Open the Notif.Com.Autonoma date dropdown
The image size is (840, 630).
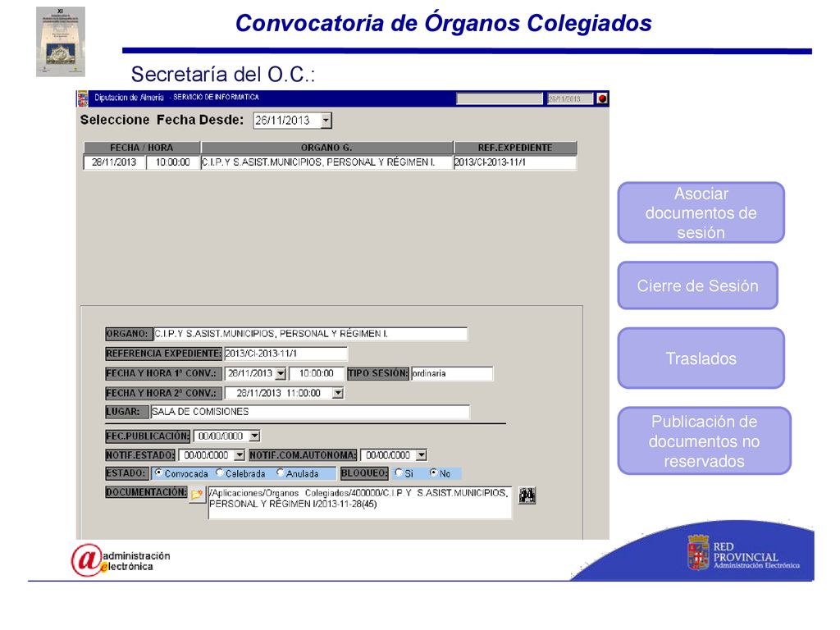tap(422, 455)
